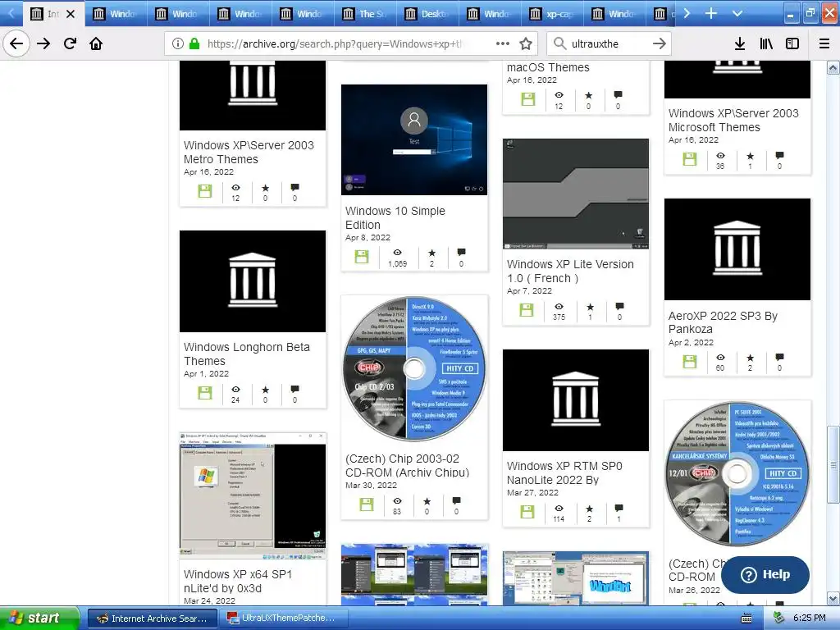Viewport: 840px width, 630px height.
Task: Go forward with the browser forward arrow
Action: pos(43,43)
